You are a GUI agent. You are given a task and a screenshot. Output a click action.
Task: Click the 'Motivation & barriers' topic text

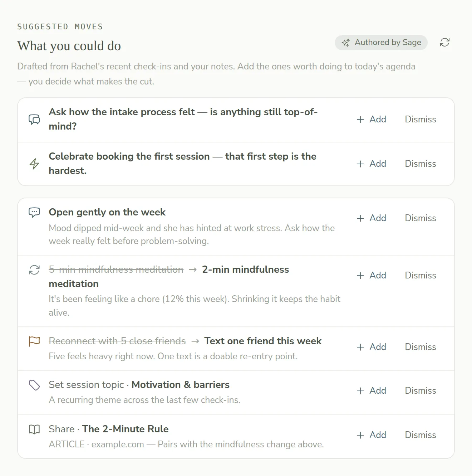(181, 385)
